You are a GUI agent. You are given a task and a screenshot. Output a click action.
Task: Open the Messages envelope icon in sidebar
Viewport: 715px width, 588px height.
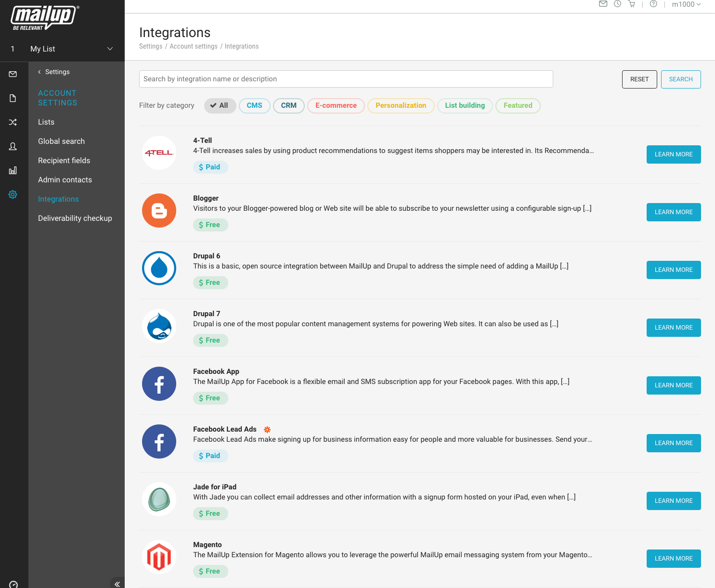[13, 74]
